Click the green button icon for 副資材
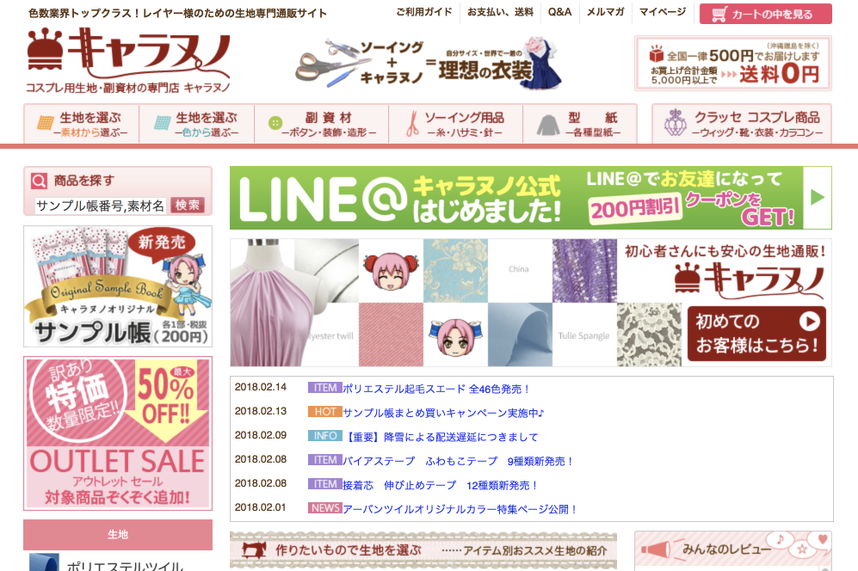The height and width of the screenshot is (571, 858). 275,123
